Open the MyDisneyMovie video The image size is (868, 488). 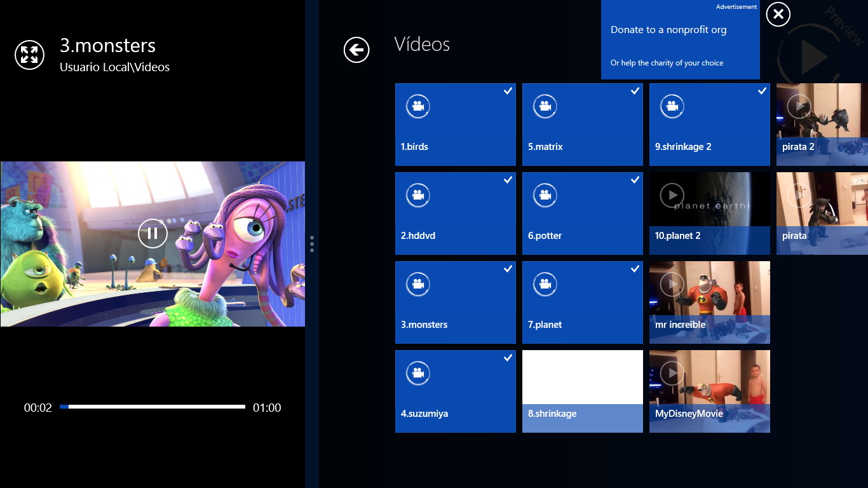(x=709, y=391)
